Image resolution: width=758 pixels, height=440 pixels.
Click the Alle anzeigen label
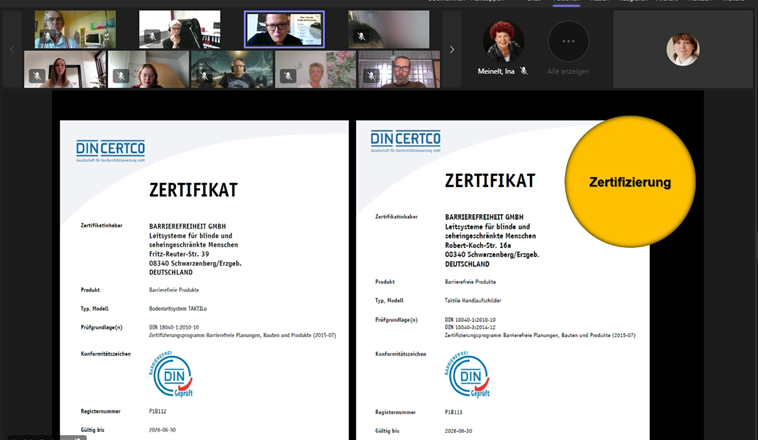click(568, 72)
